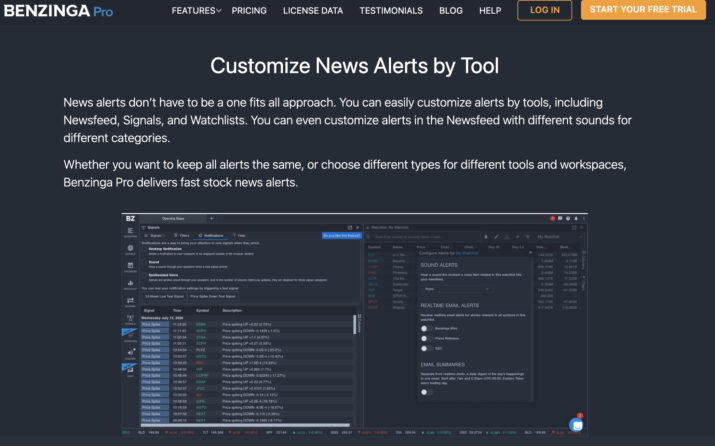Click the Signals table horizontal scrollbar
The width and height of the screenshot is (715, 446).
click(x=246, y=425)
